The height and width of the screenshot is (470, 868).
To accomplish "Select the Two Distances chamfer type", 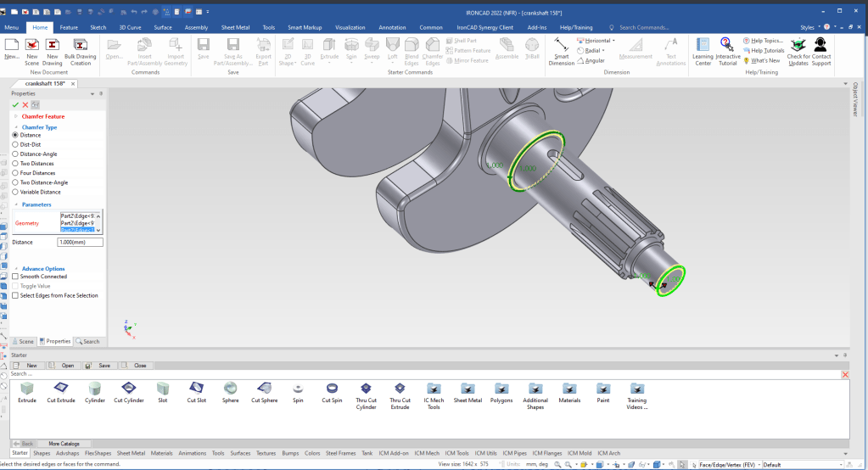I will [x=15, y=163].
